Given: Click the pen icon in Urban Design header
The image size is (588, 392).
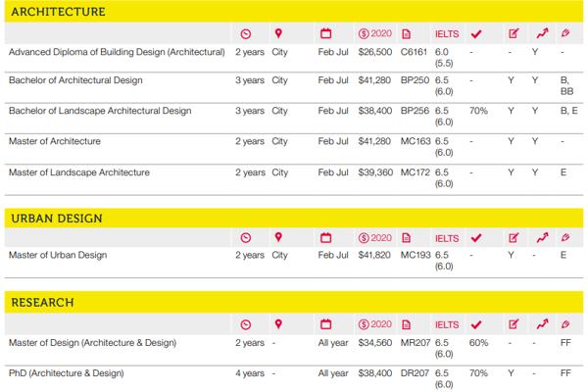Looking at the screenshot, I should (x=564, y=238).
